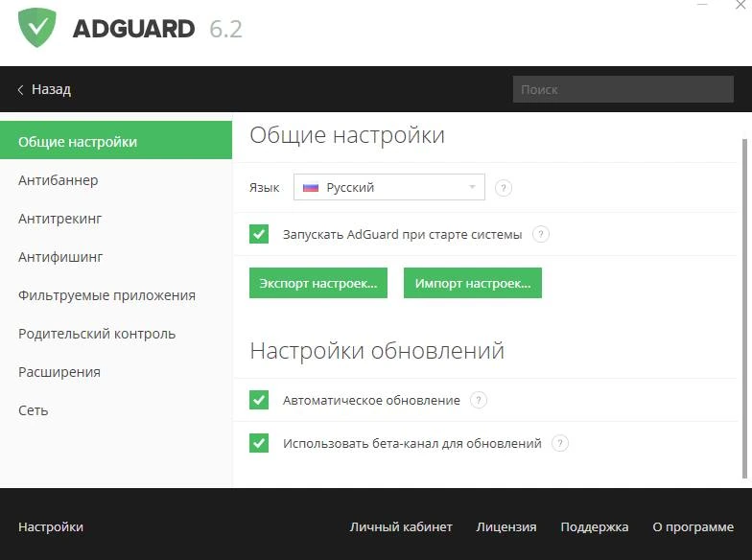The height and width of the screenshot is (560, 752).
Task: Click Импорт настроек button
Action: click(x=472, y=283)
